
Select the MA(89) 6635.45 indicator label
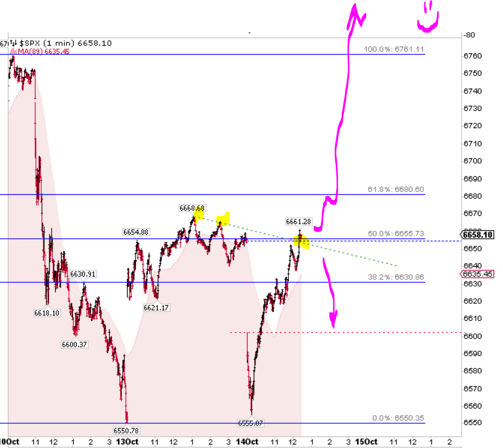click(43, 52)
